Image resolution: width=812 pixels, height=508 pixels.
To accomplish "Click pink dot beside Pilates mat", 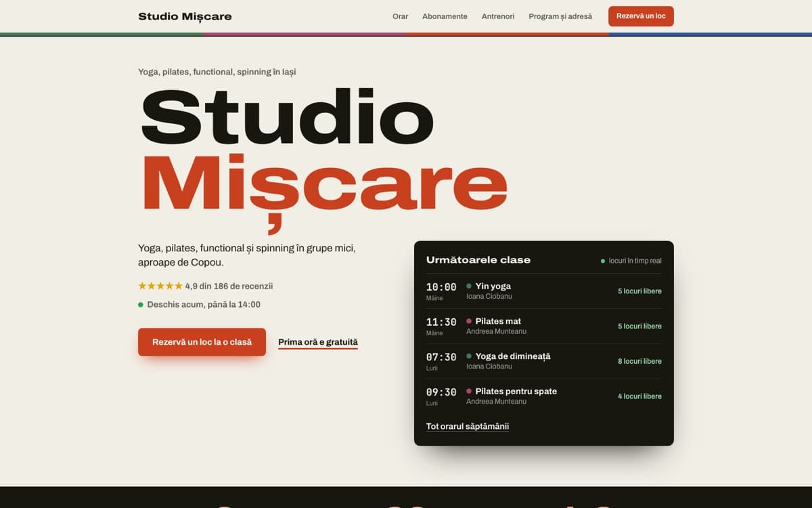I will (x=469, y=321).
